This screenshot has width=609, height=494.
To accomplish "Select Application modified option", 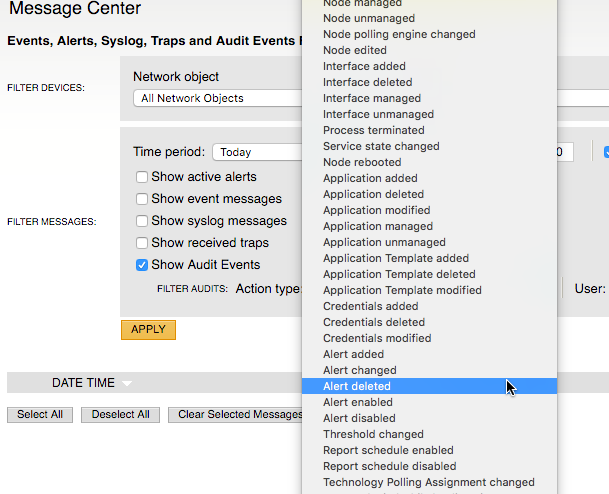I will pos(429,210).
